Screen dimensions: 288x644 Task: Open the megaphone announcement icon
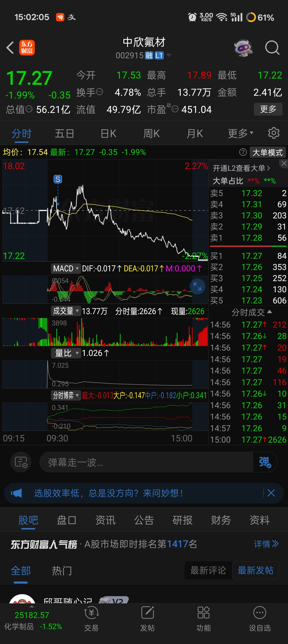pyautogui.click(x=16, y=493)
